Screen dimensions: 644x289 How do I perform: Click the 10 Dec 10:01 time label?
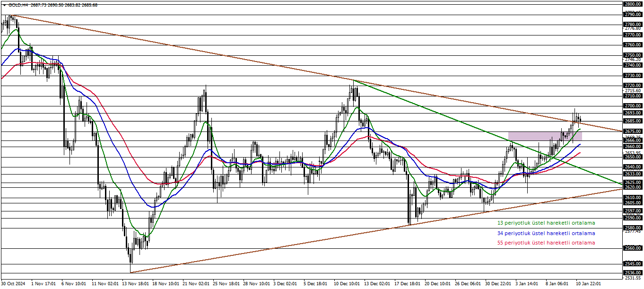348,284
